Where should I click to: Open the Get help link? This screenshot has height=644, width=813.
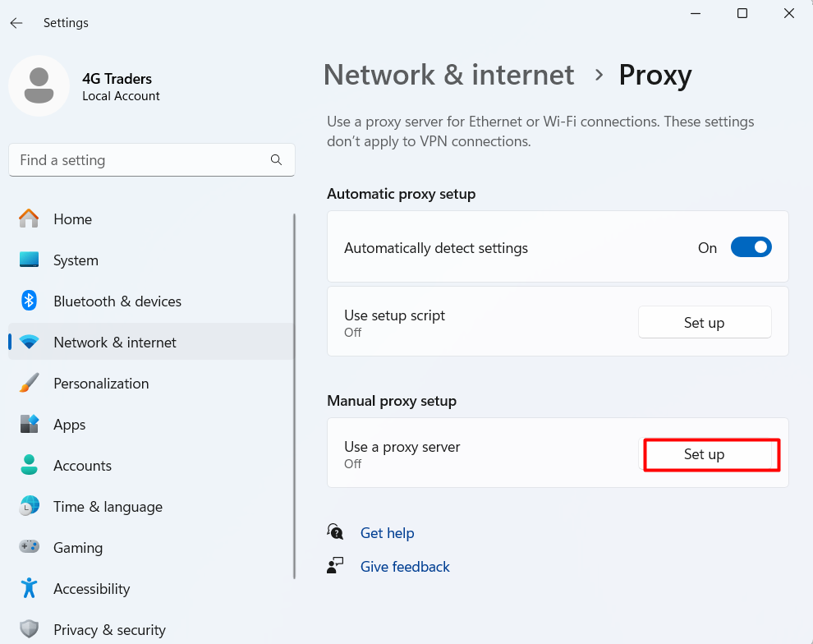387,533
